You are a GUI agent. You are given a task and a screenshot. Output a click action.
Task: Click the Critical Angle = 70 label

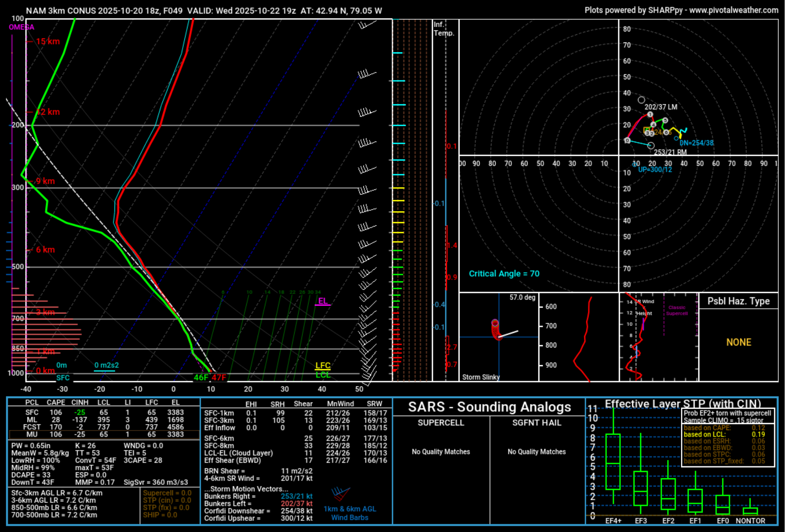click(504, 274)
